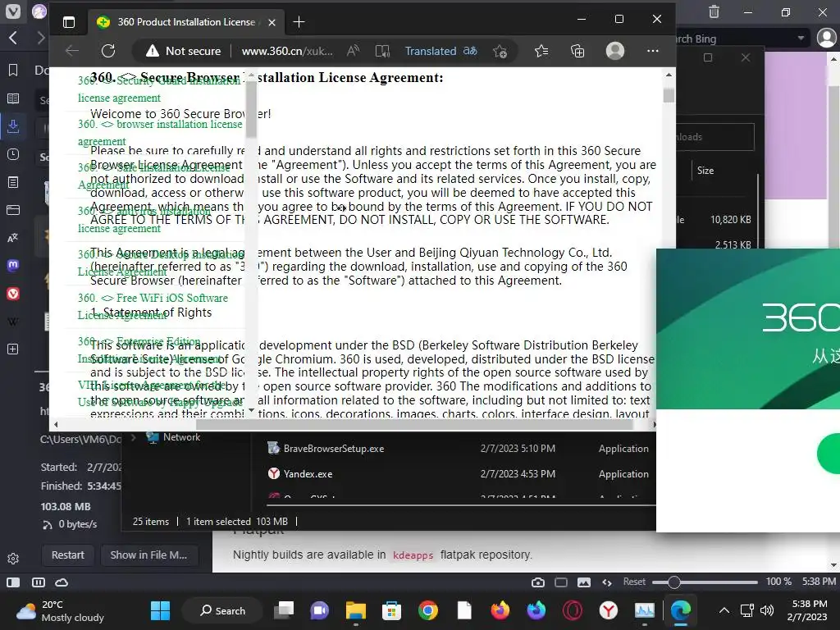Screen dimensions: 840x630
Task: Expand Vivaldi search engine dropdown arrow
Action: pyautogui.click(x=801, y=38)
